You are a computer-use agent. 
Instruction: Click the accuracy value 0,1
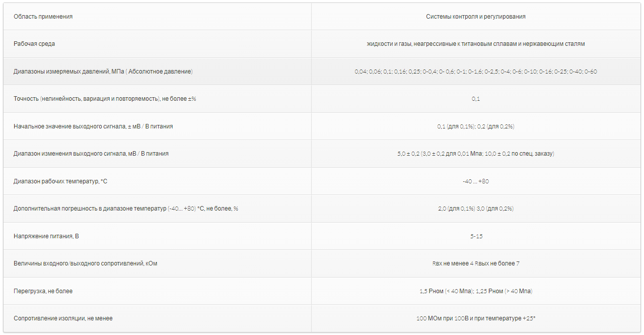click(475, 99)
